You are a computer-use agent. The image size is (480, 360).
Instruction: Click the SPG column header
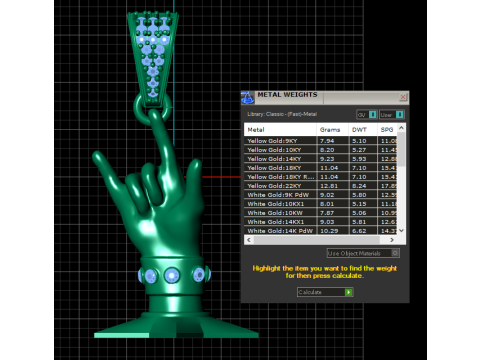click(387, 130)
